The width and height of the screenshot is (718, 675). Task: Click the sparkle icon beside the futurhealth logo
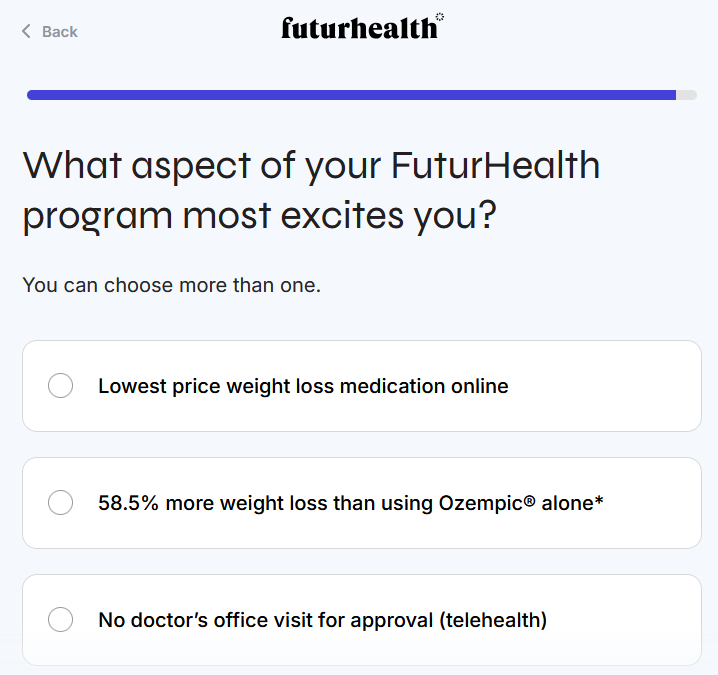click(440, 17)
